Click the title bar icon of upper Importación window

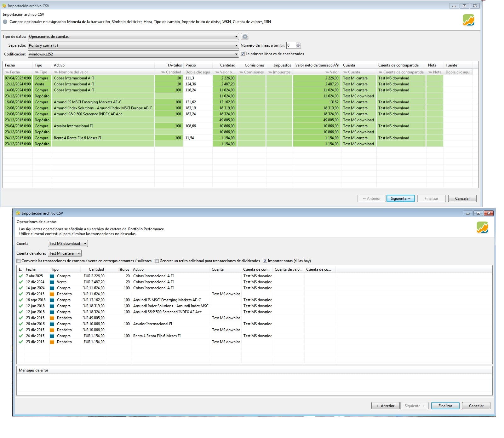[x=4, y=6]
